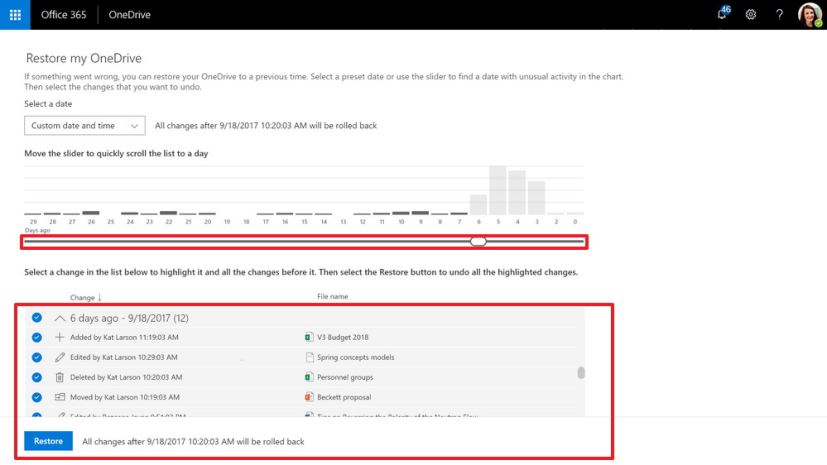Open notifications bell icon
This screenshot has height=465, width=827.
[723, 14]
